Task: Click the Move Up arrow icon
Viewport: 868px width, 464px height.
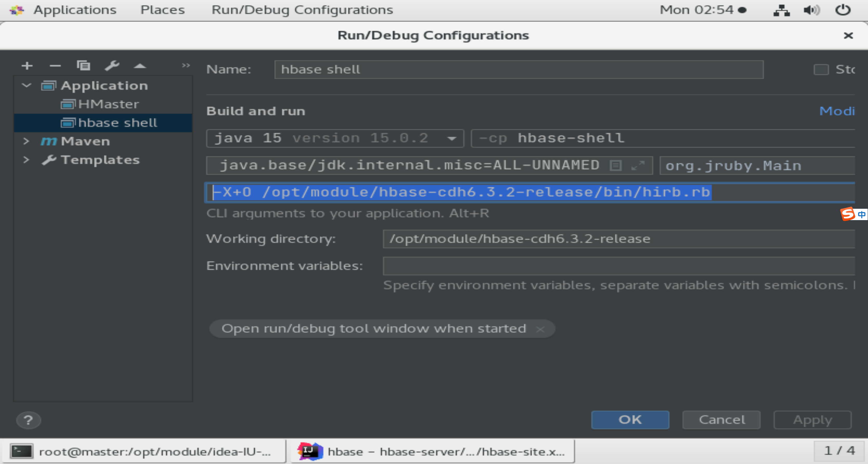Action: (140, 66)
